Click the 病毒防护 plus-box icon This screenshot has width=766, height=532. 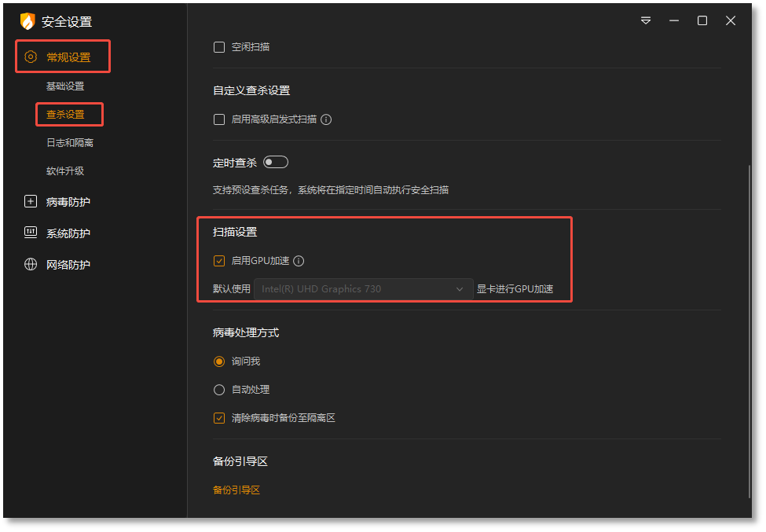click(31, 201)
